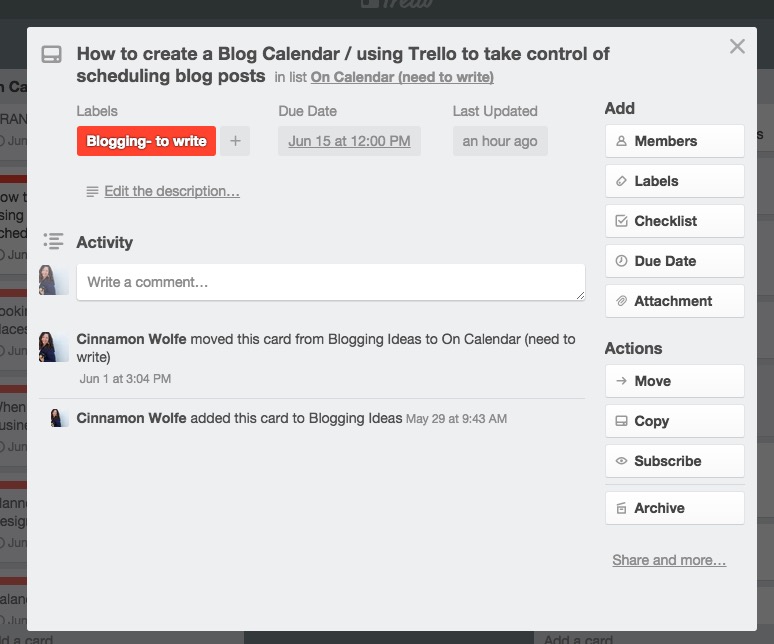Click Cinnamon Wolfe avatar on moved-card entry
Screen dimensions: 774x644
click(53, 347)
